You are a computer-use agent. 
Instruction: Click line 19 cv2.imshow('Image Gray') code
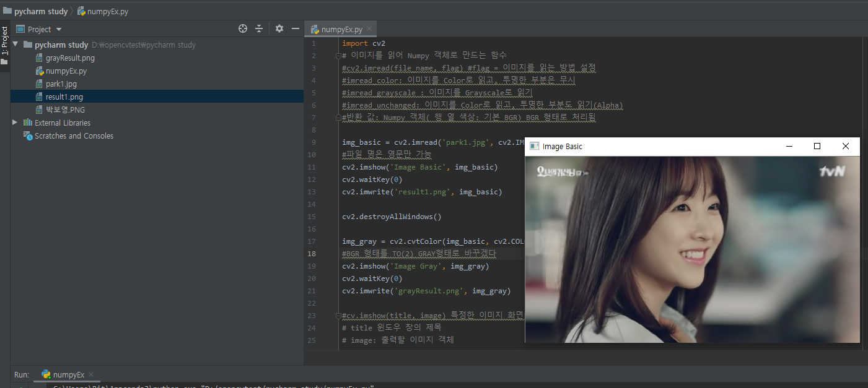[x=416, y=266]
